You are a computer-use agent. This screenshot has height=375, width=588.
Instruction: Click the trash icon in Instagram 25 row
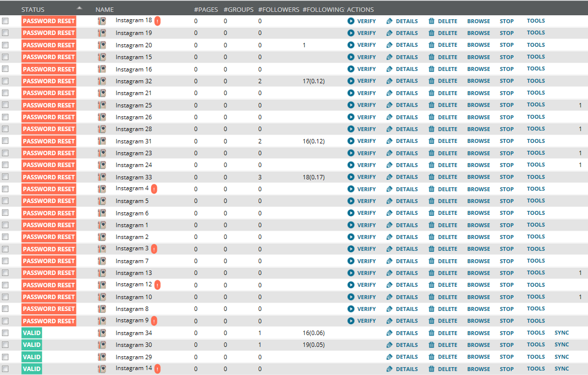pos(432,105)
